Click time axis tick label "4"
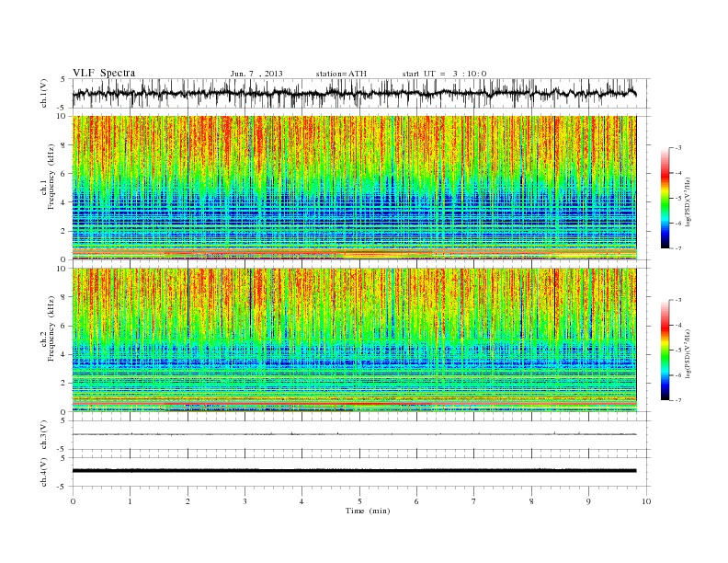Image resolution: width=728 pixels, height=563 pixels. (x=301, y=501)
